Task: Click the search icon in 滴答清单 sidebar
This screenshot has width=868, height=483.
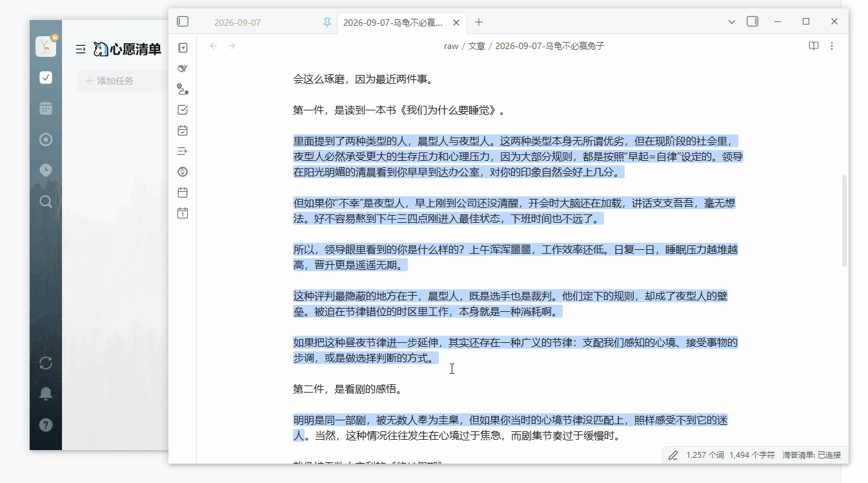Action: coord(46,201)
